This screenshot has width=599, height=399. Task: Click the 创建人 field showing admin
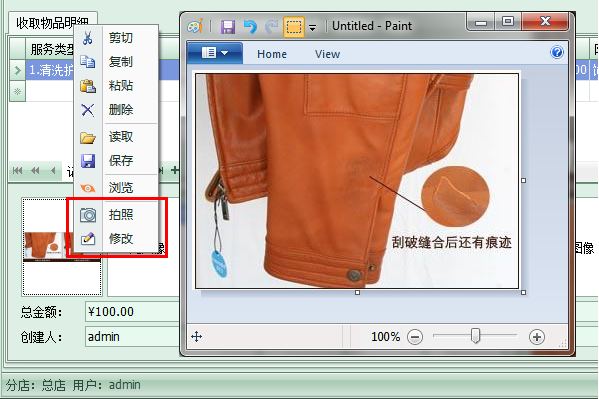pos(132,337)
